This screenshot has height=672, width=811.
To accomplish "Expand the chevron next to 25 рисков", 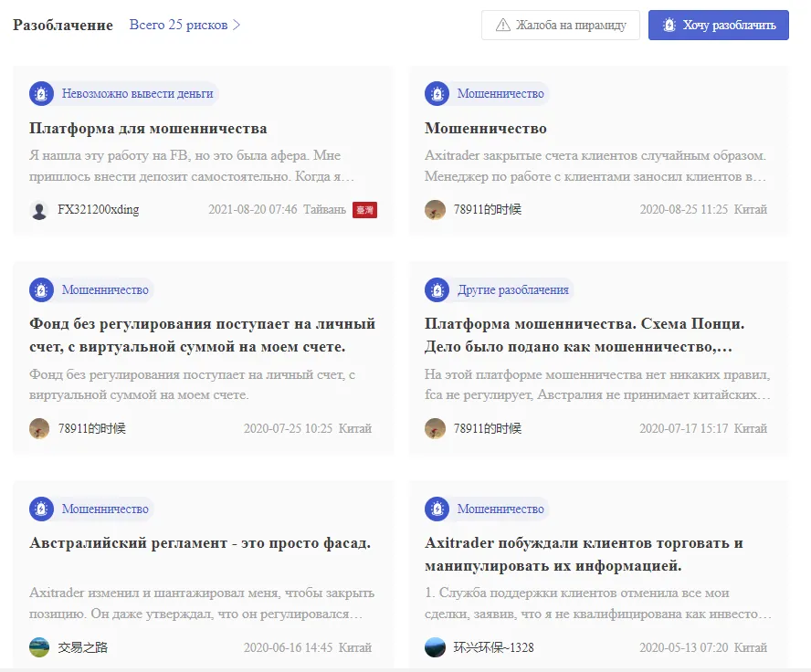I will point(237,25).
